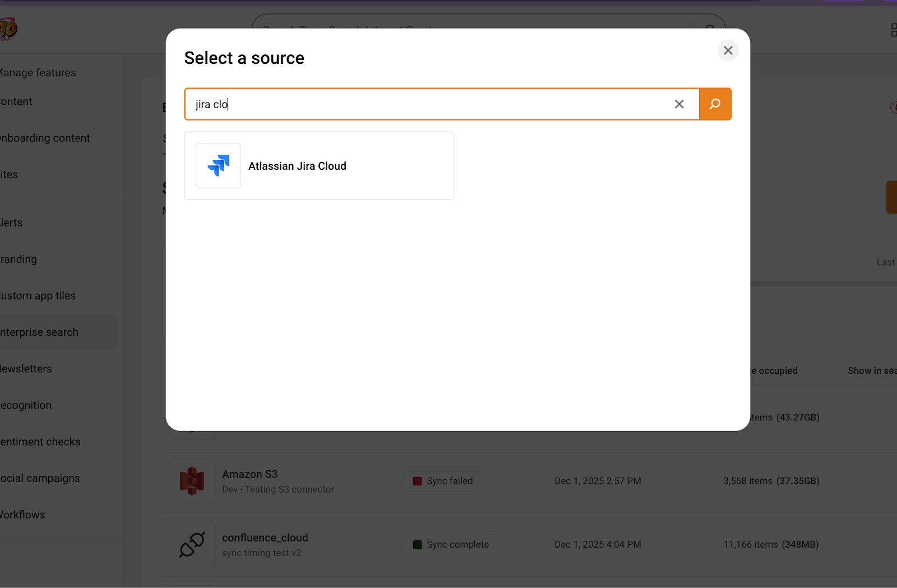897x588 pixels.
Task: Open Manage features in sidebar
Action: click(x=38, y=73)
